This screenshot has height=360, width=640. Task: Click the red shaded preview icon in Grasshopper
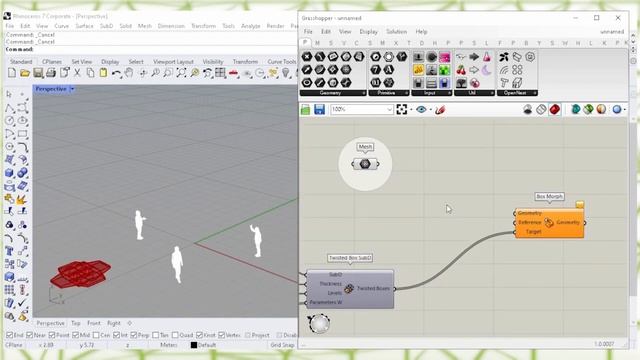tap(555, 109)
